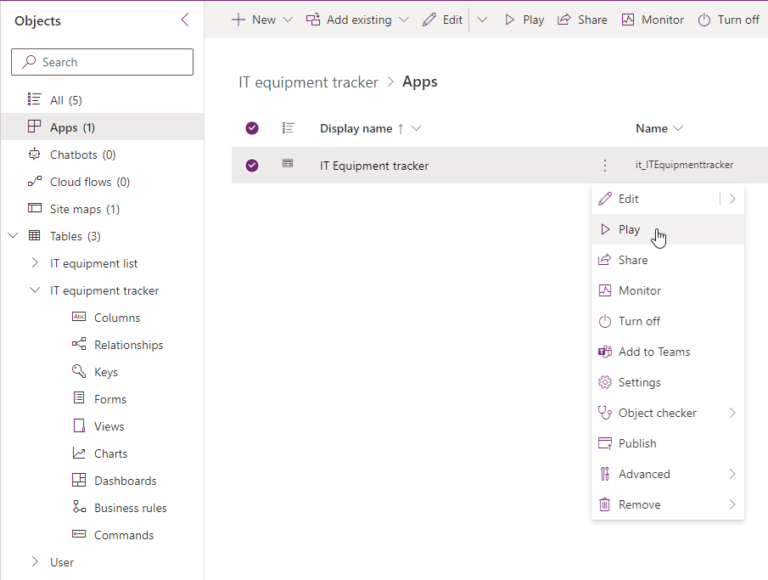
Task: Uncheck the IT Equipment tracker row checkbox
Action: pos(252,165)
